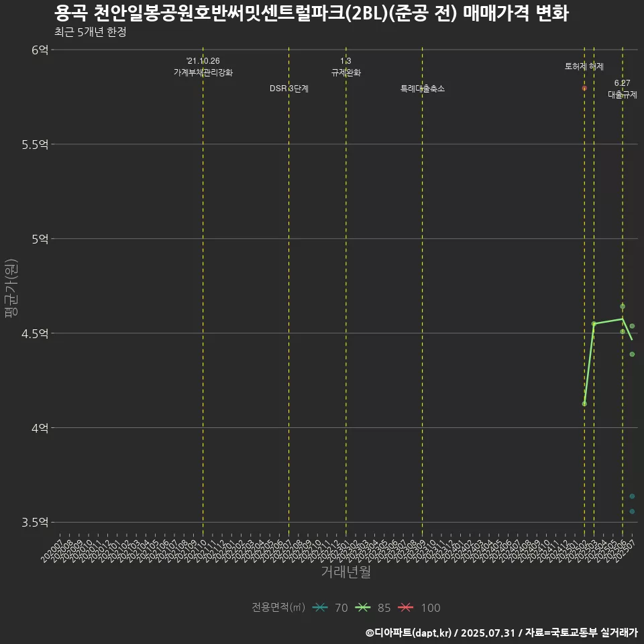Select the red 100㎡ data point near 5.8억
The image size is (644, 644).
tap(584, 89)
